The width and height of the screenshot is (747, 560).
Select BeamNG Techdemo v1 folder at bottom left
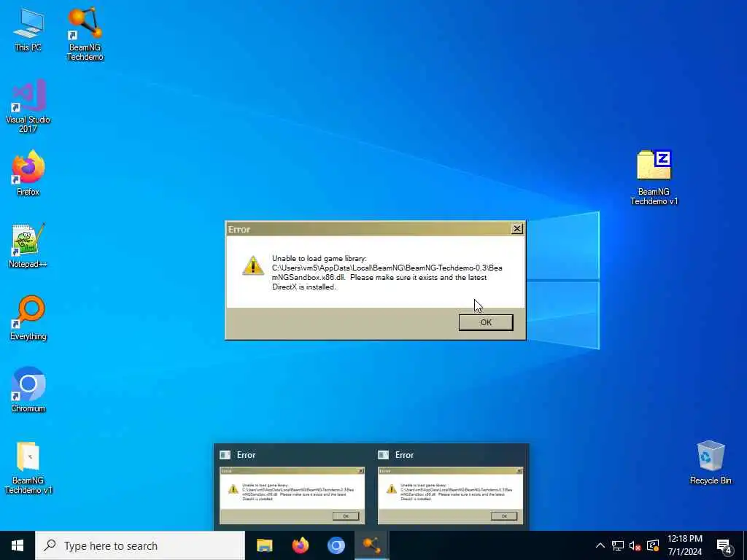(28, 467)
